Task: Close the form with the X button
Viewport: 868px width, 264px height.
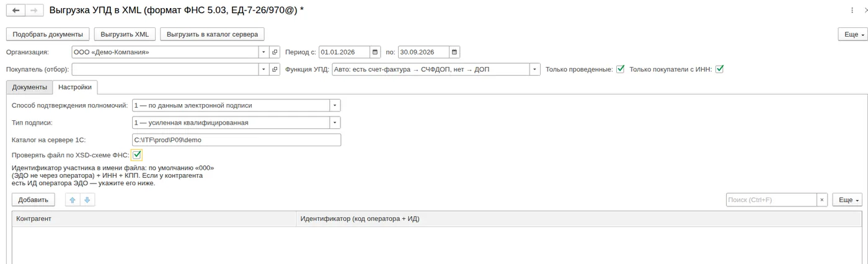Action: tap(866, 11)
